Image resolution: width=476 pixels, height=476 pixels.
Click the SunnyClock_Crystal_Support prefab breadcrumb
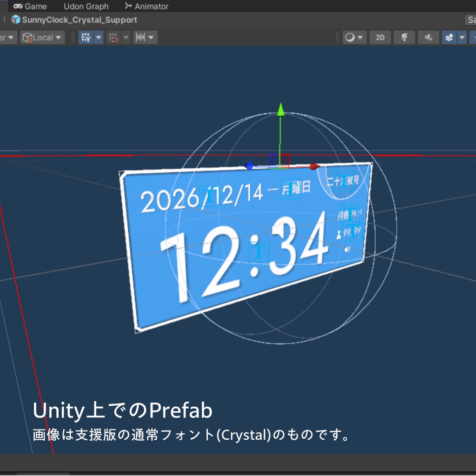79,20
